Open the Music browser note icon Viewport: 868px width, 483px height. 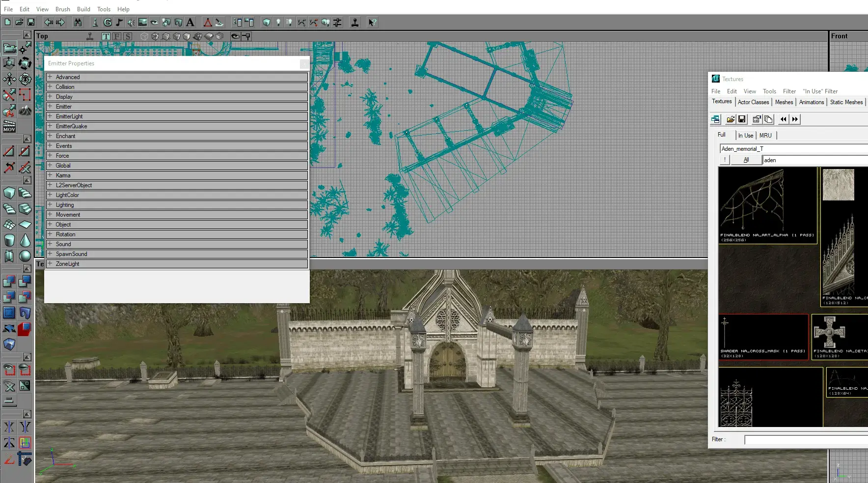tap(119, 22)
